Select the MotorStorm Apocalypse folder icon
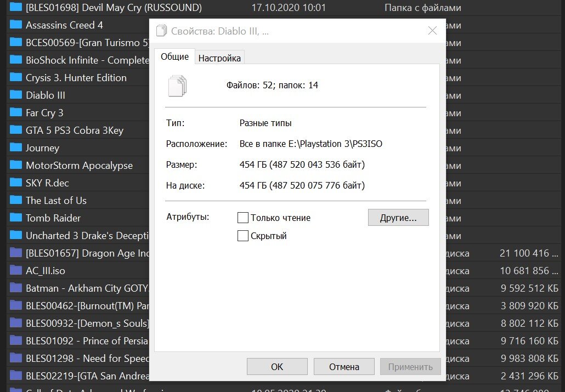This screenshot has height=392, width=565. pos(15,165)
